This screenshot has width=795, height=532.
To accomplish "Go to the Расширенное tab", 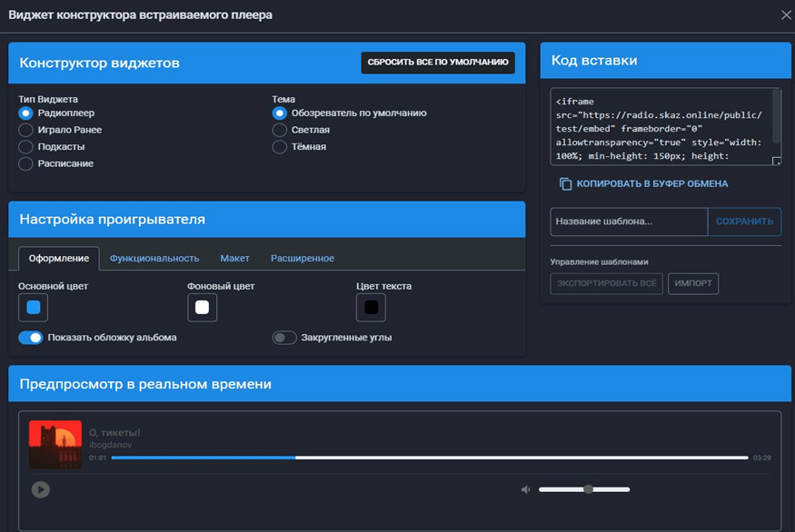I will coord(303,259).
